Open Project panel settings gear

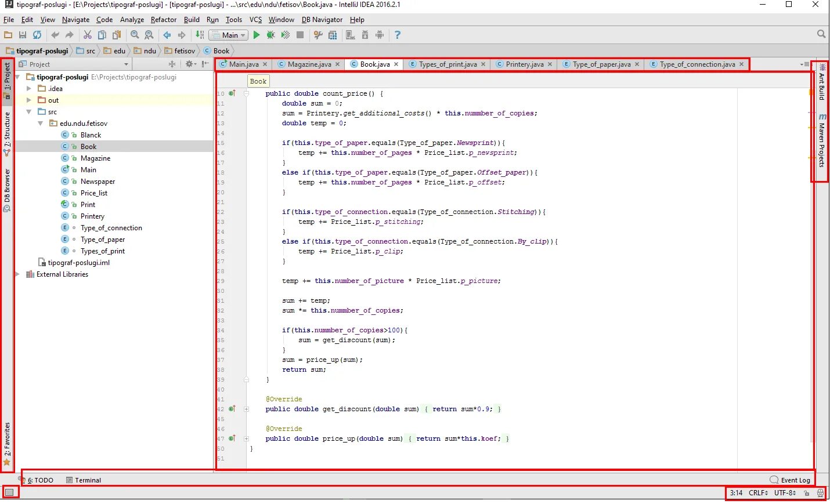pos(190,64)
